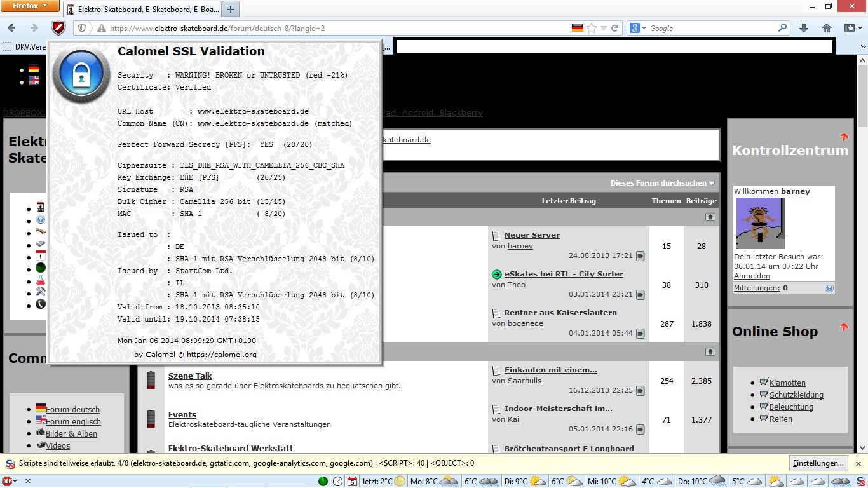Screen dimensions: 868x488
Task: Focus the URL address field
Action: 337,28
